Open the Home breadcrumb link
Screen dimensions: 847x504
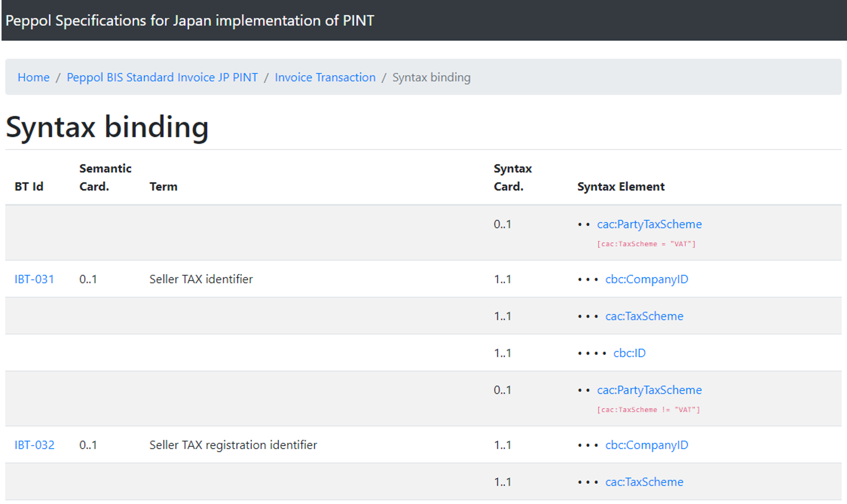[x=33, y=77]
